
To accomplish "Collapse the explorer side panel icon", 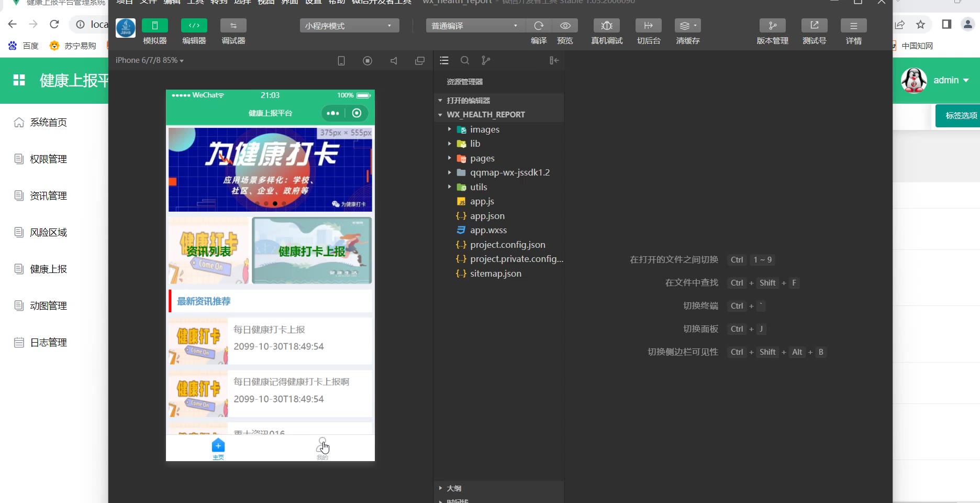I will pyautogui.click(x=554, y=61).
